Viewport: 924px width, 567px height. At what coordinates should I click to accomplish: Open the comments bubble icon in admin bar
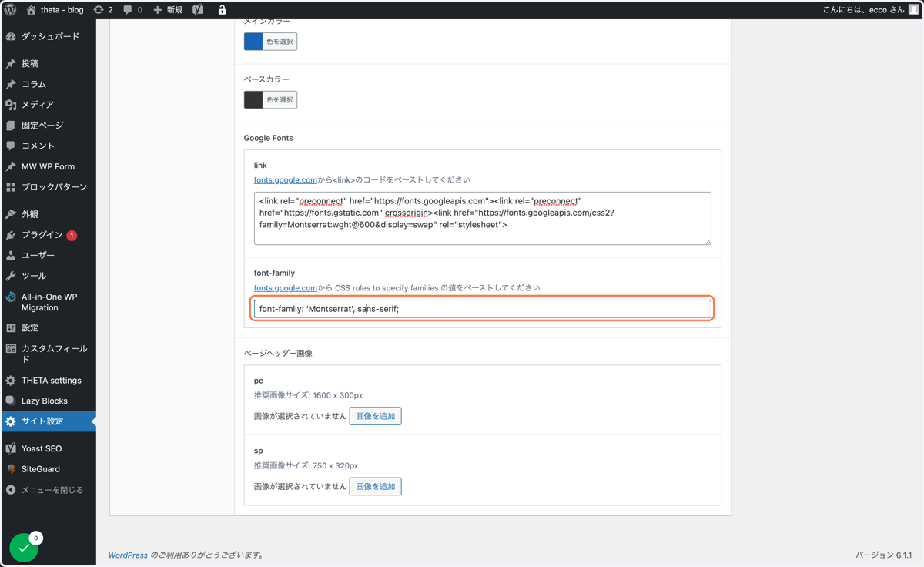[133, 10]
